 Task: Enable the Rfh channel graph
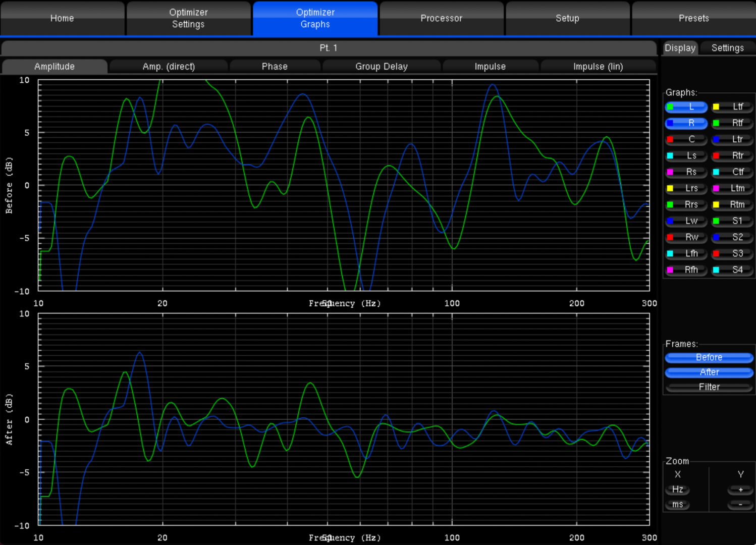(x=686, y=270)
